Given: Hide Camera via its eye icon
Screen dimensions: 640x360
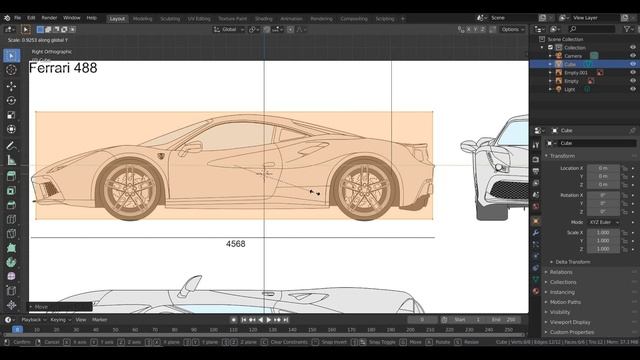Looking at the screenshot, I should click(x=633, y=56).
